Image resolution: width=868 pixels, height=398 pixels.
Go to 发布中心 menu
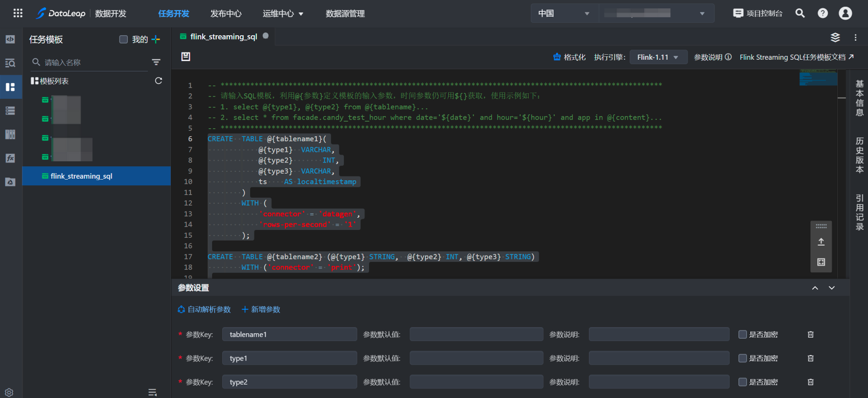pos(226,13)
